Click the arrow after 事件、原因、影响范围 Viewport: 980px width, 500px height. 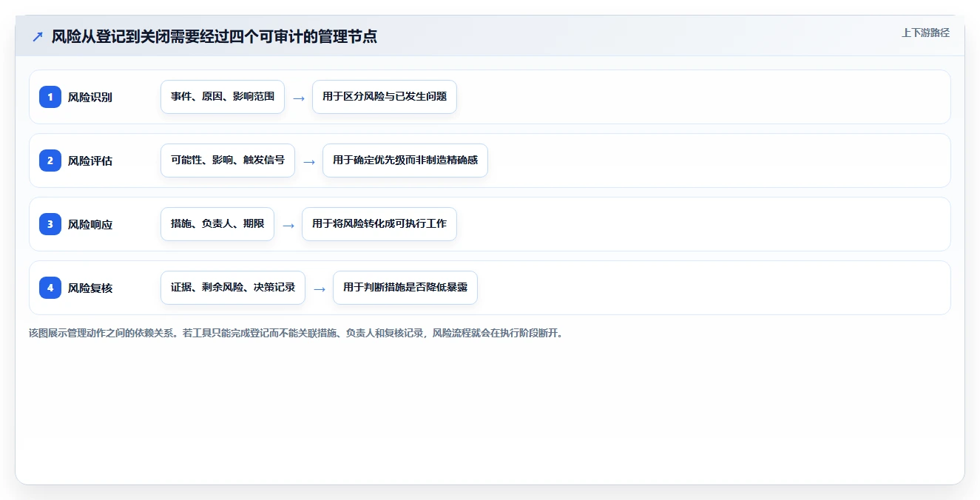299,98
